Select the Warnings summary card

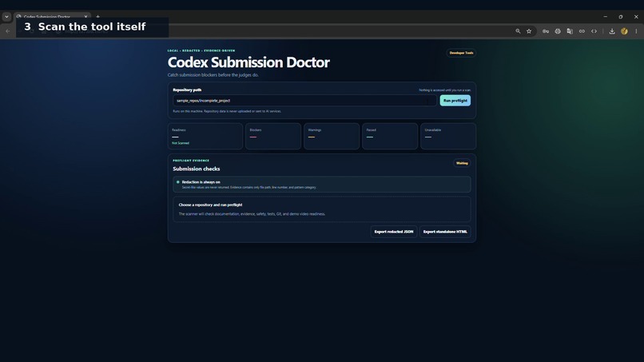332,136
